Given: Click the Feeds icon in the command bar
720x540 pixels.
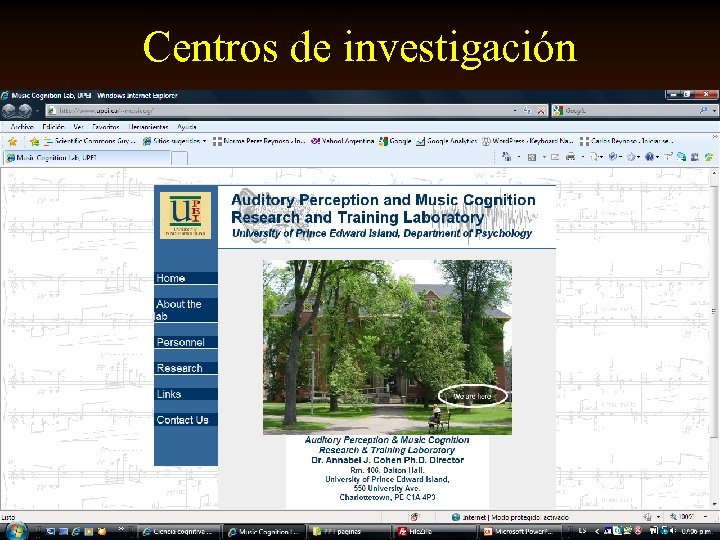Looking at the screenshot, I should [532, 157].
